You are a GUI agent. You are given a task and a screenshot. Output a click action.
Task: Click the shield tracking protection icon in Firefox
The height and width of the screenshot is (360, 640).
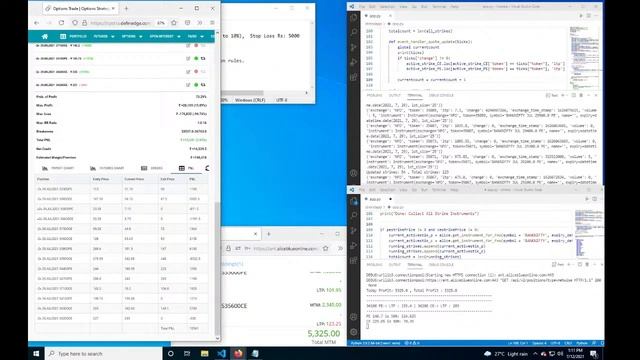tap(75, 23)
